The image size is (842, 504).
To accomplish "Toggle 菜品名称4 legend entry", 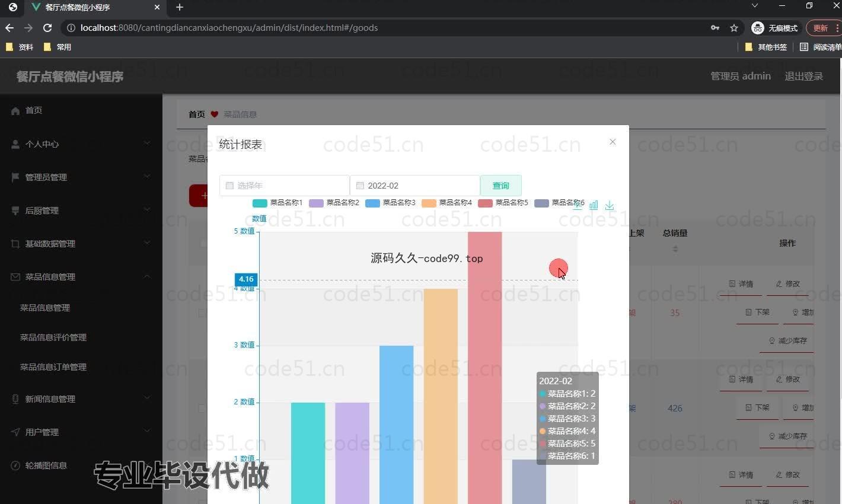I will click(x=446, y=203).
